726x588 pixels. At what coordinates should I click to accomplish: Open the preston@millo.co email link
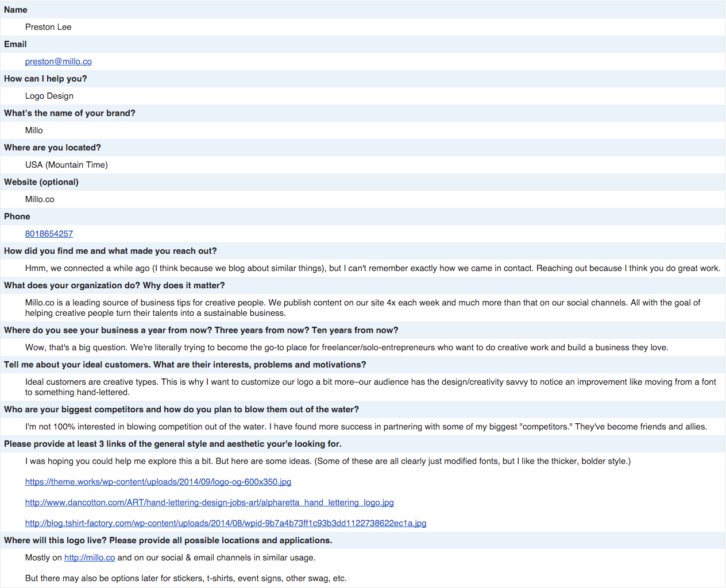(x=59, y=61)
